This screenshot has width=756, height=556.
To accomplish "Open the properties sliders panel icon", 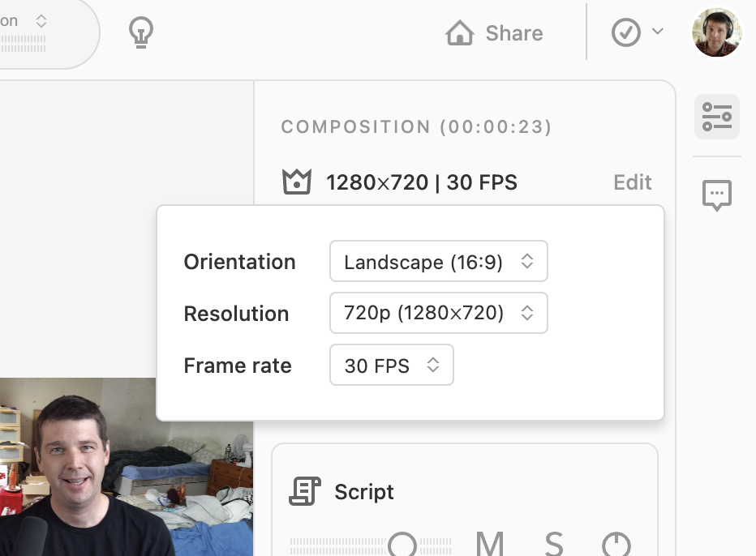I will pos(716,117).
